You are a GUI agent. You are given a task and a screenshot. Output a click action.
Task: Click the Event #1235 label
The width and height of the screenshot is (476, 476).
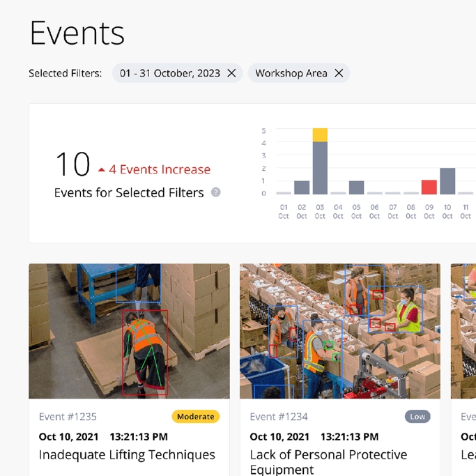point(68,417)
